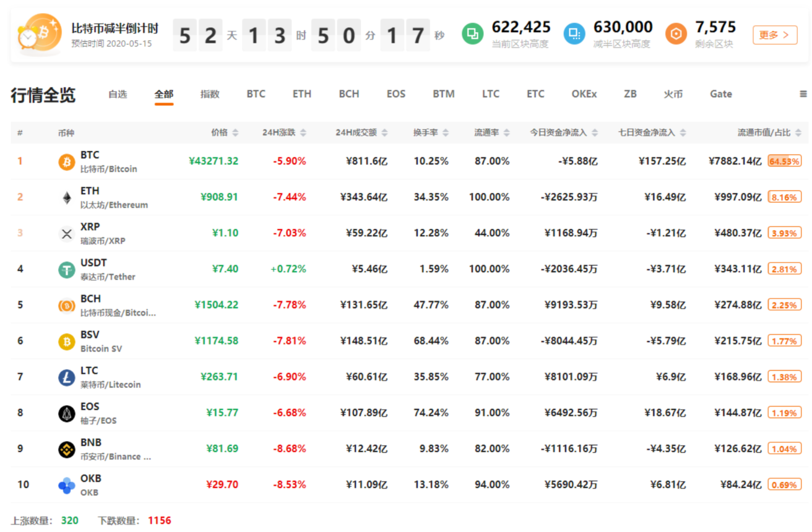Sort by 24H涨跌 column arrows
Screen dimensions: 812x532
pos(303,133)
